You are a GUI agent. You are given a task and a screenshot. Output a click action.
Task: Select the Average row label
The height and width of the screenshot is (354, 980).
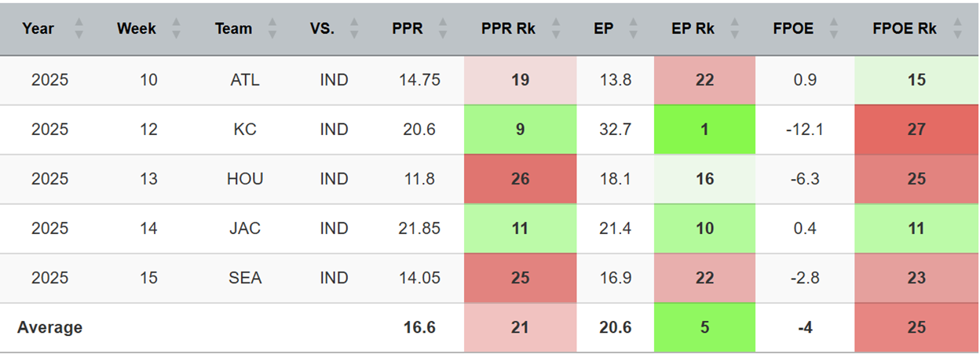pyautogui.click(x=49, y=327)
